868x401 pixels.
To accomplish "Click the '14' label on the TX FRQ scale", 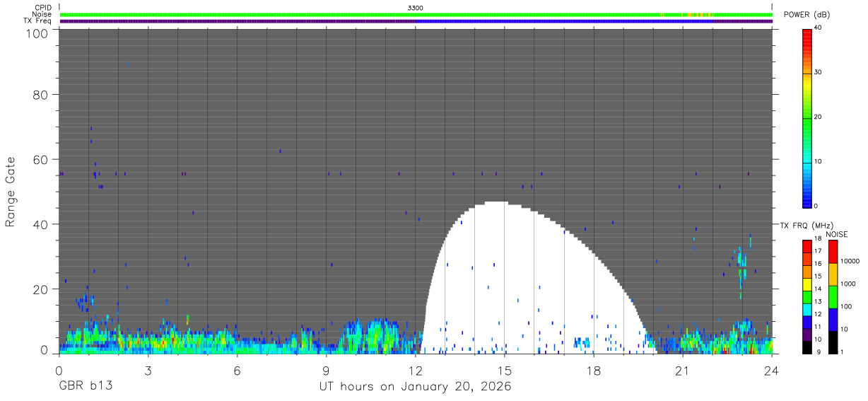I will [x=817, y=289].
